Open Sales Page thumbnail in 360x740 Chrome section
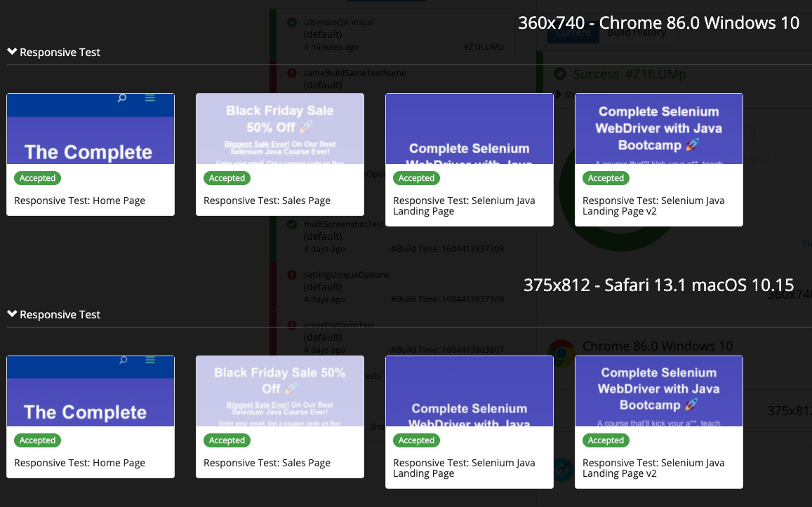Image resolution: width=812 pixels, height=507 pixels. 280,129
